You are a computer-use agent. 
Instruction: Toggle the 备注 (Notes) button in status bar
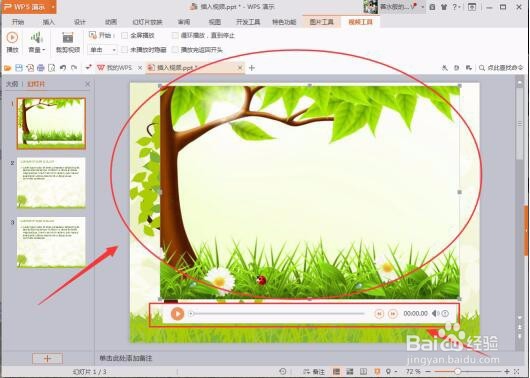tap(314, 372)
